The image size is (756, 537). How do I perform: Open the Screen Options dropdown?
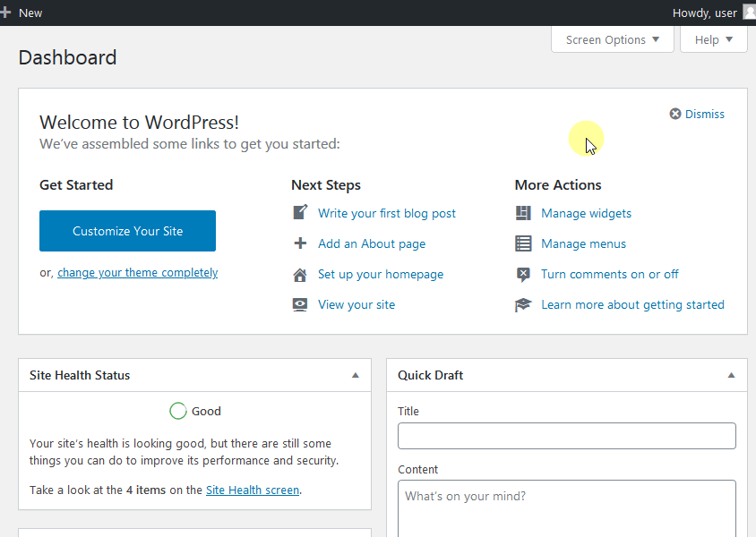[x=613, y=39]
